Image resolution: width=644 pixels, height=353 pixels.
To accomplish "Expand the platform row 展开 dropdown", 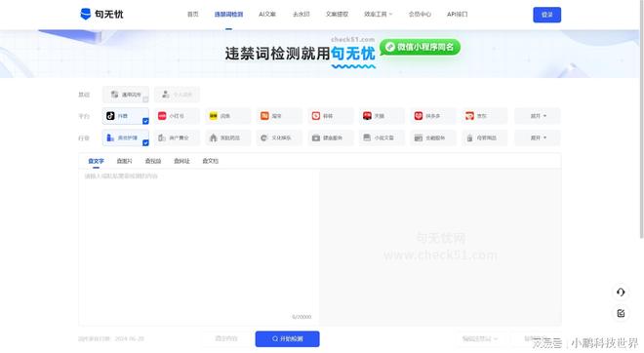I will pos(538,116).
